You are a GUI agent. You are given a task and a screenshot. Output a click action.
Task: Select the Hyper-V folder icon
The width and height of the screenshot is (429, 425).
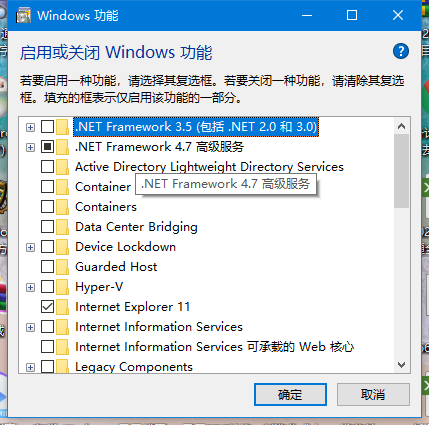[x=62, y=287]
